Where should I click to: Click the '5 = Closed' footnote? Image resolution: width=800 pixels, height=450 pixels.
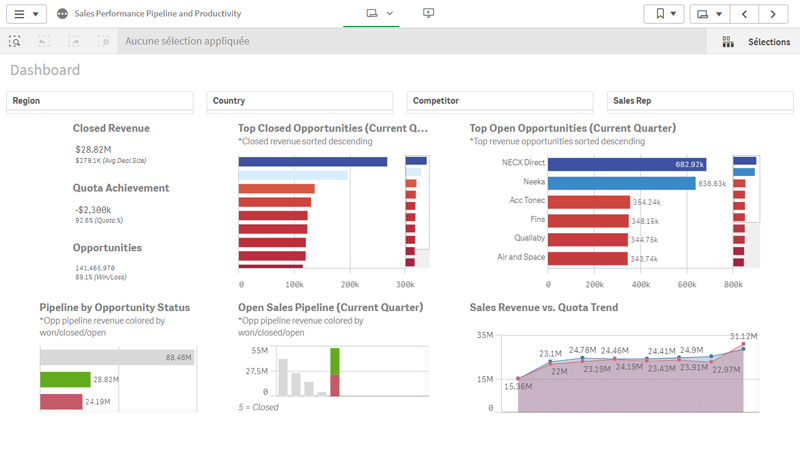(258, 407)
